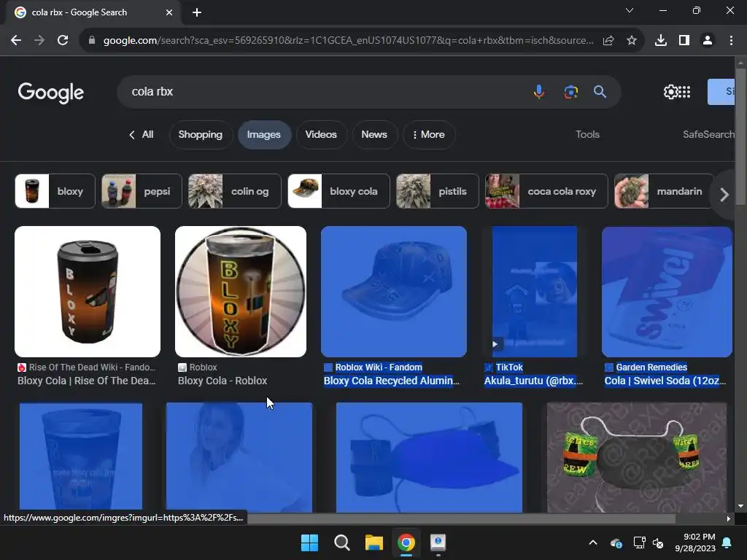The height and width of the screenshot is (560, 747).
Task: Reload the page with refresh icon
Action: click(x=63, y=41)
